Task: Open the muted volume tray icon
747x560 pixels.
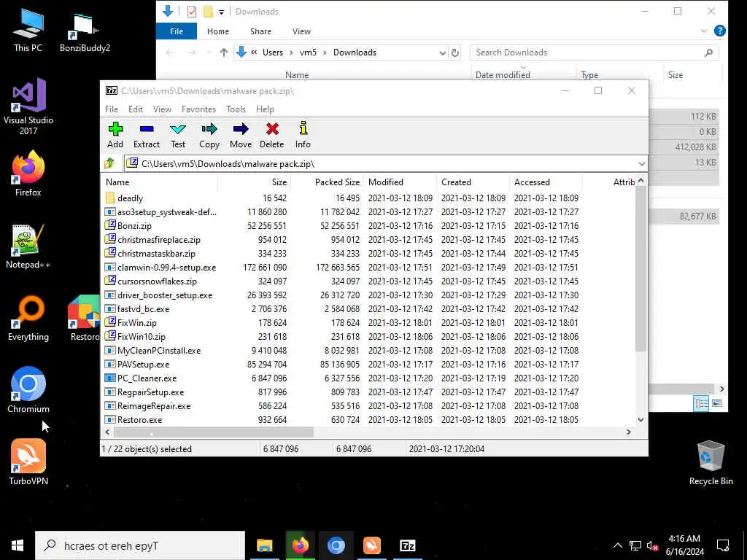Action: (x=652, y=545)
